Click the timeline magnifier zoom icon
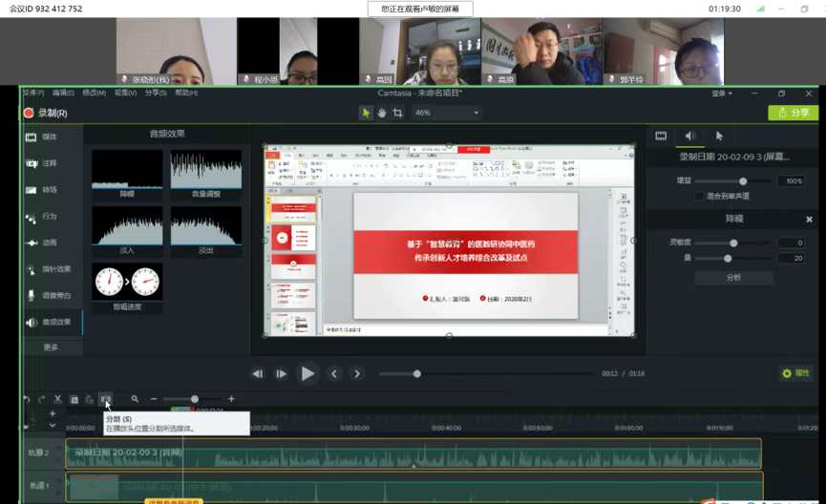Image resolution: width=826 pixels, height=504 pixels. [x=135, y=399]
